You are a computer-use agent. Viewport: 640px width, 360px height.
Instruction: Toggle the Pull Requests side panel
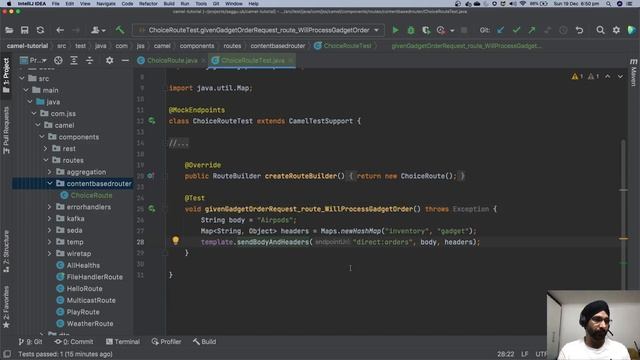coord(6,131)
